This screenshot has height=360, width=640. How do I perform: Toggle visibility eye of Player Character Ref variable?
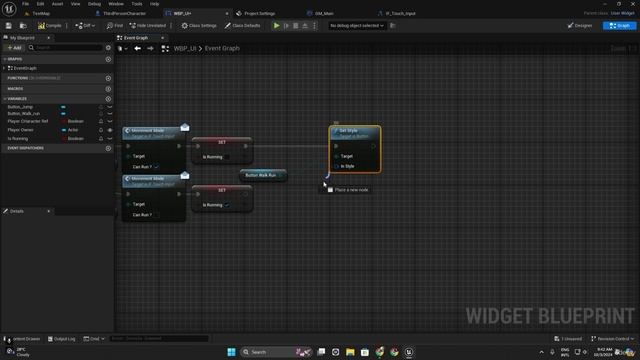pyautogui.click(x=110, y=121)
